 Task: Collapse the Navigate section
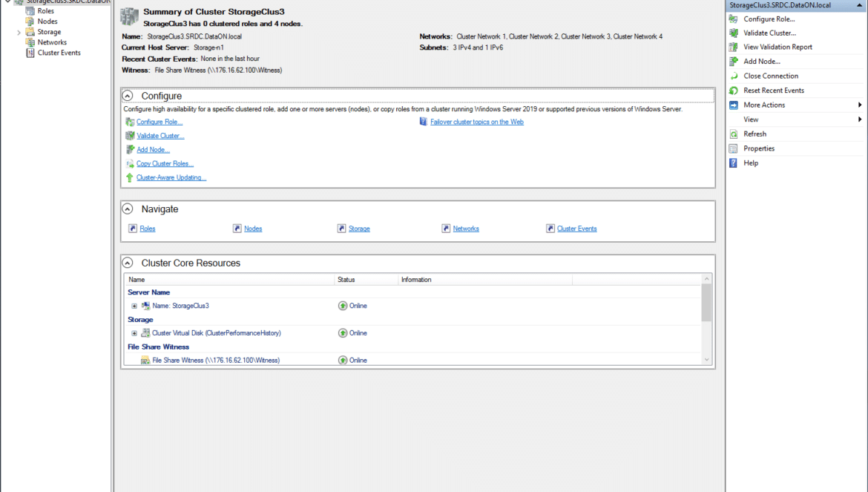coord(128,209)
